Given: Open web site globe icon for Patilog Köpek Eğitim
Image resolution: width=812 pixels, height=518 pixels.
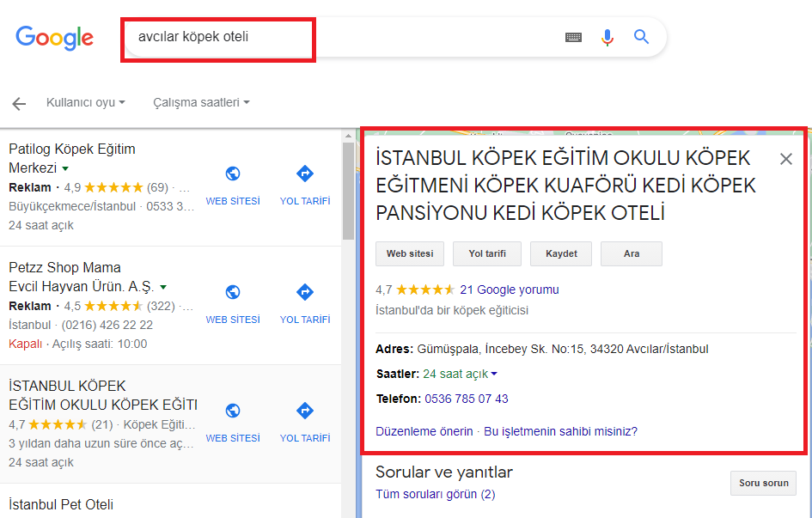Looking at the screenshot, I should 233,174.
